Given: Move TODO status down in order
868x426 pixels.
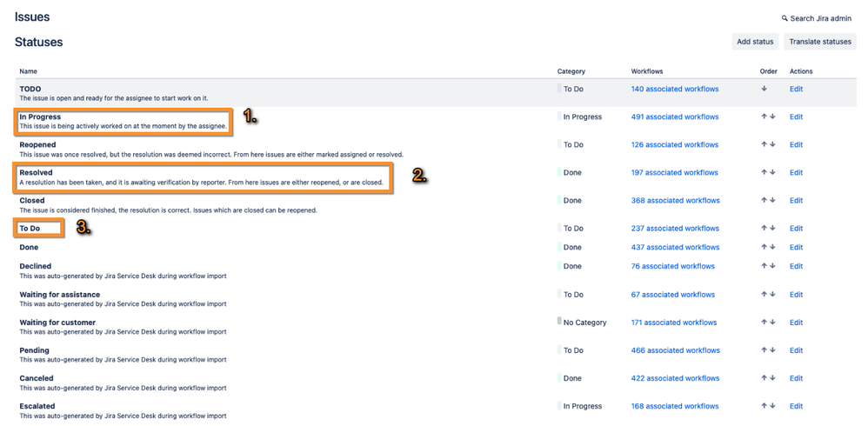Looking at the screenshot, I should point(764,89).
